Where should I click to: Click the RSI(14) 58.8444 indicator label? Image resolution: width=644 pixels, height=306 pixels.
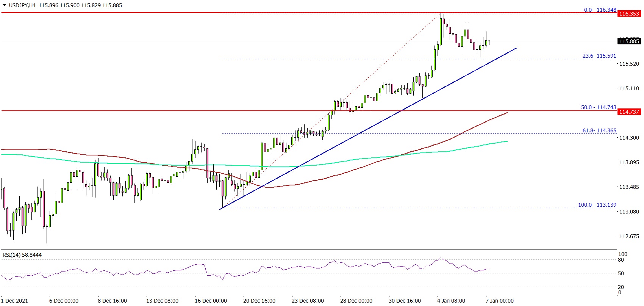click(22, 255)
